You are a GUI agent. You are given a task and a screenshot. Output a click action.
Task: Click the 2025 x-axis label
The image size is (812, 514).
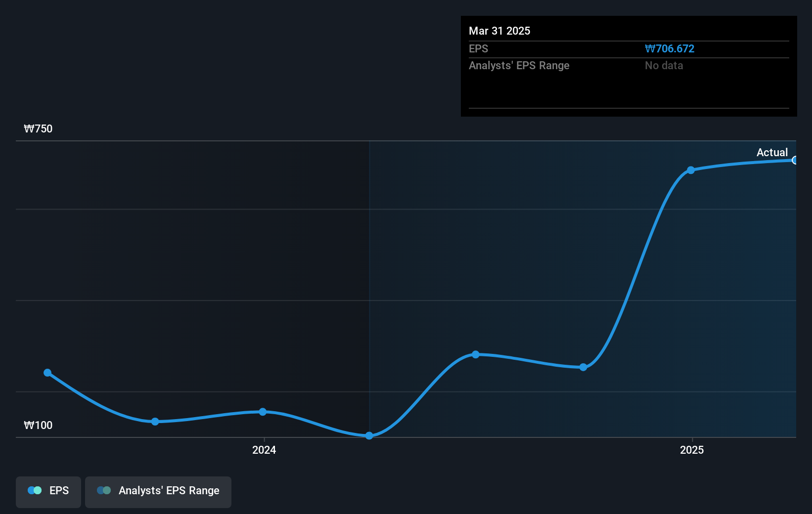pos(692,450)
